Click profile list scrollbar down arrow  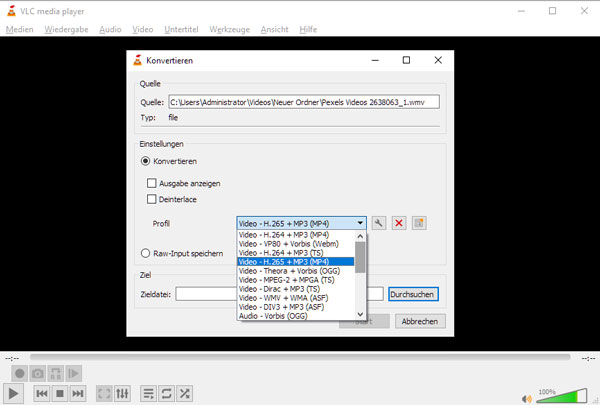coord(360,314)
